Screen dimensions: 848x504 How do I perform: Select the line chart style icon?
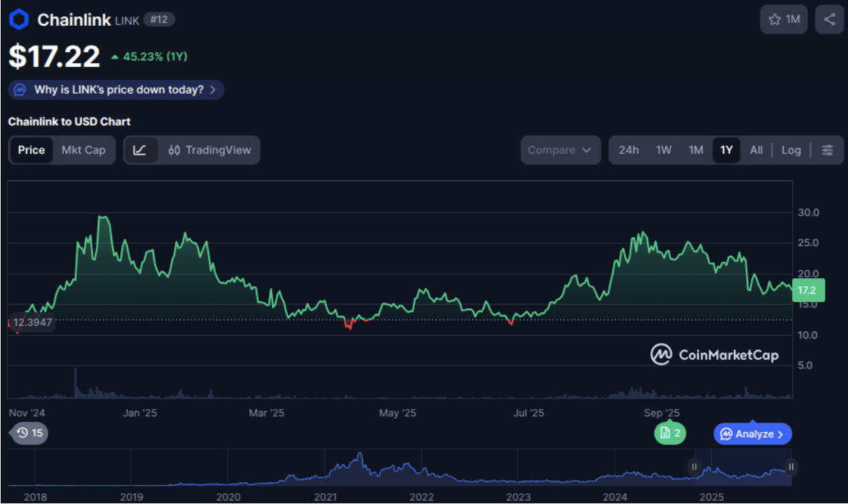(141, 150)
